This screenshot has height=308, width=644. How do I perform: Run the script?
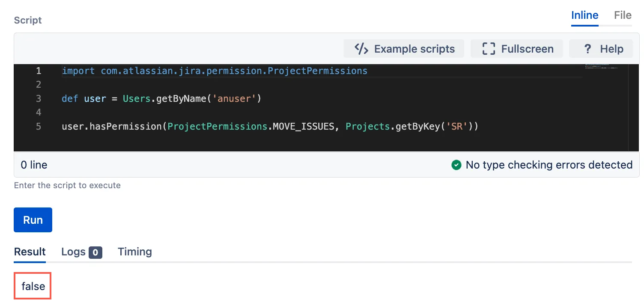pos(33,220)
